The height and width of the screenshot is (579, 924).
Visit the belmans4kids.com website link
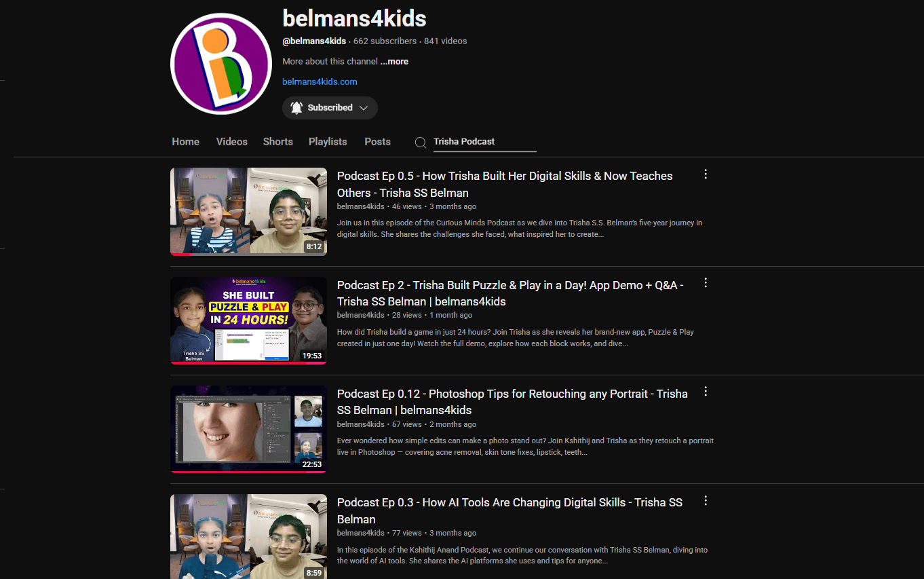[x=320, y=81]
